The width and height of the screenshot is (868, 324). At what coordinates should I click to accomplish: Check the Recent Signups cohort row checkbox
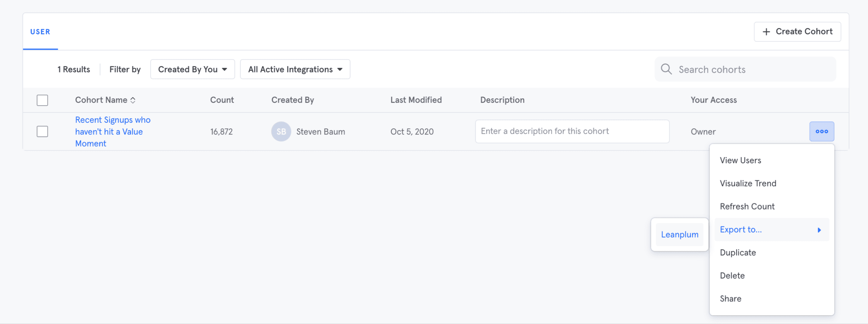43,131
